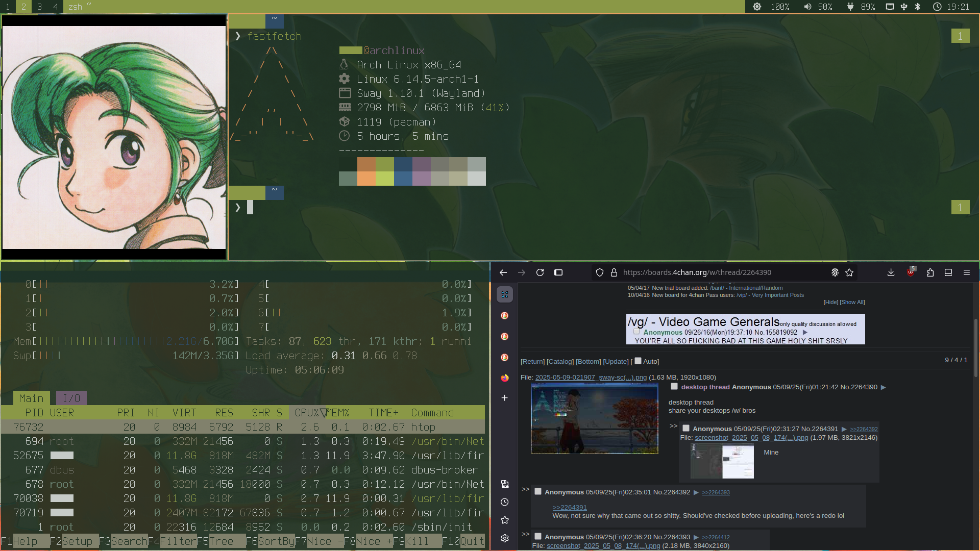Open history clock icon in sidebar
This screenshot has height=551, width=980.
pos(504,502)
